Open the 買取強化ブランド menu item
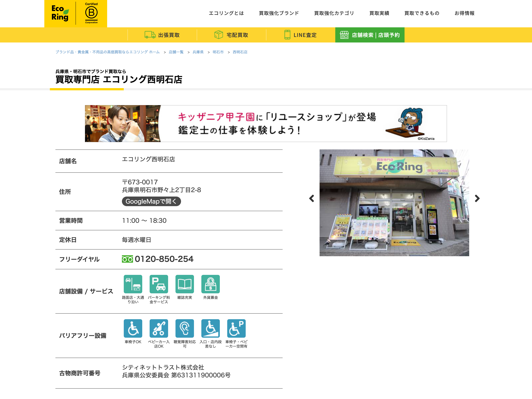This screenshot has width=532, height=399. point(279,13)
